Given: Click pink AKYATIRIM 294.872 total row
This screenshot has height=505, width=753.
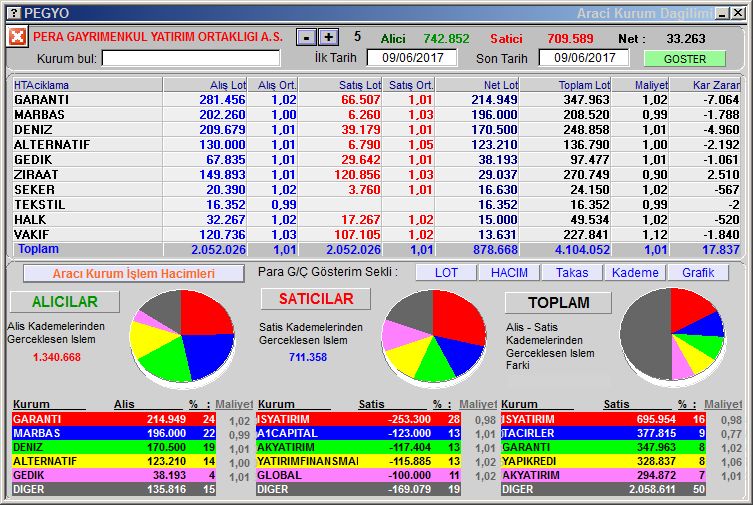Looking at the screenshot, I should [603, 475].
